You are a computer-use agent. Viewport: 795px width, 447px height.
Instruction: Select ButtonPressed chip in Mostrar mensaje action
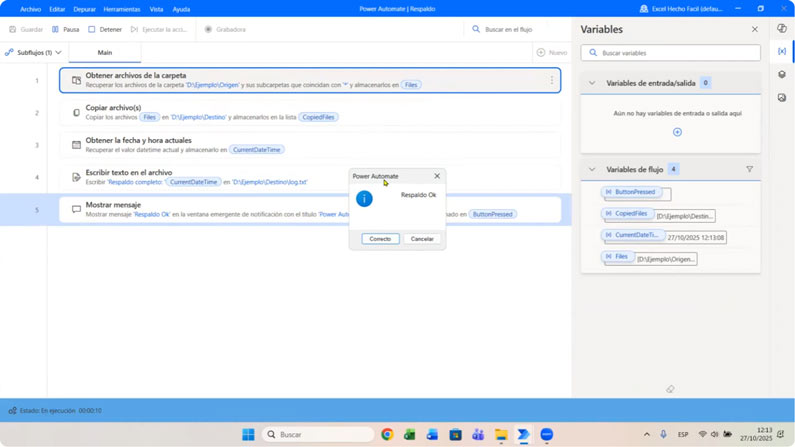coord(492,214)
